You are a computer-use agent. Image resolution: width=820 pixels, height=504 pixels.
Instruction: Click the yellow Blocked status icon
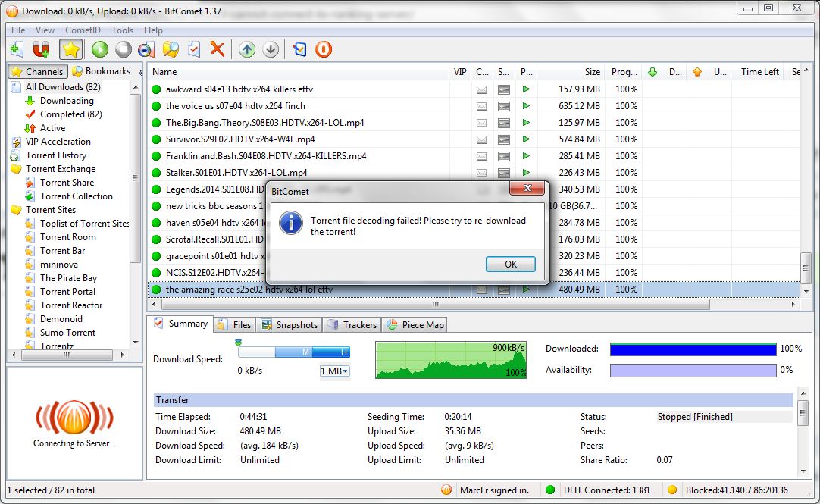pyautogui.click(x=672, y=490)
